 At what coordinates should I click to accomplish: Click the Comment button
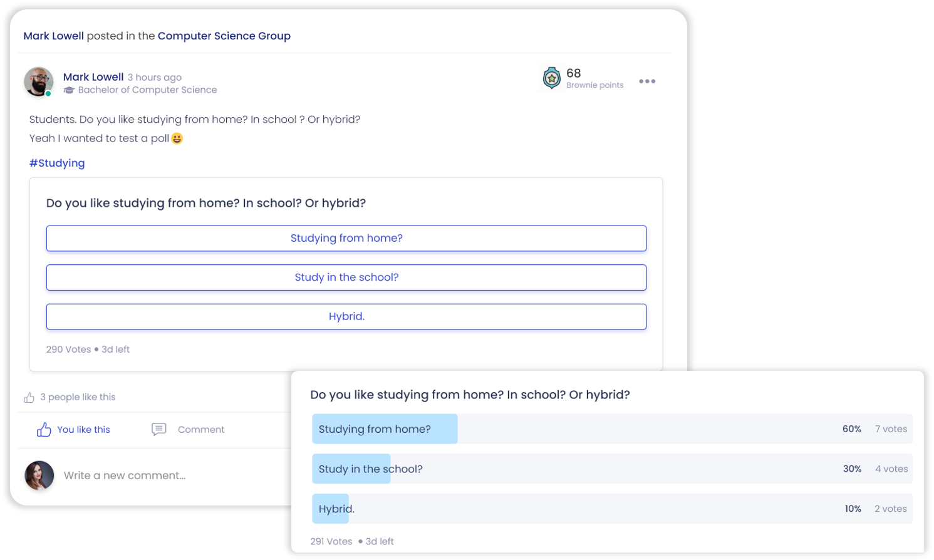click(188, 429)
